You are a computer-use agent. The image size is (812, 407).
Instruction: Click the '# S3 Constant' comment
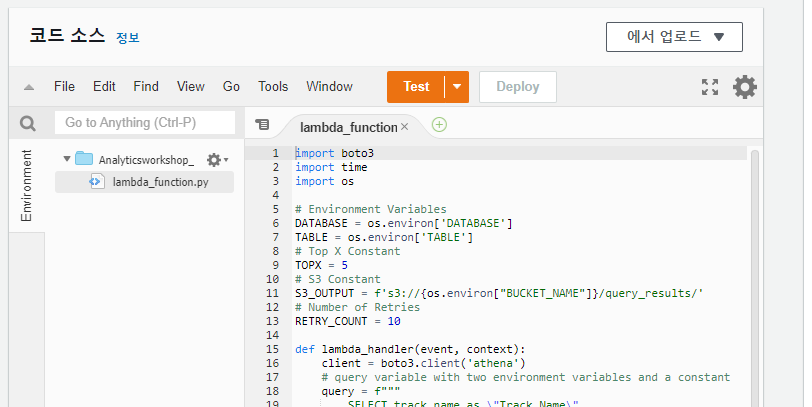coord(338,279)
